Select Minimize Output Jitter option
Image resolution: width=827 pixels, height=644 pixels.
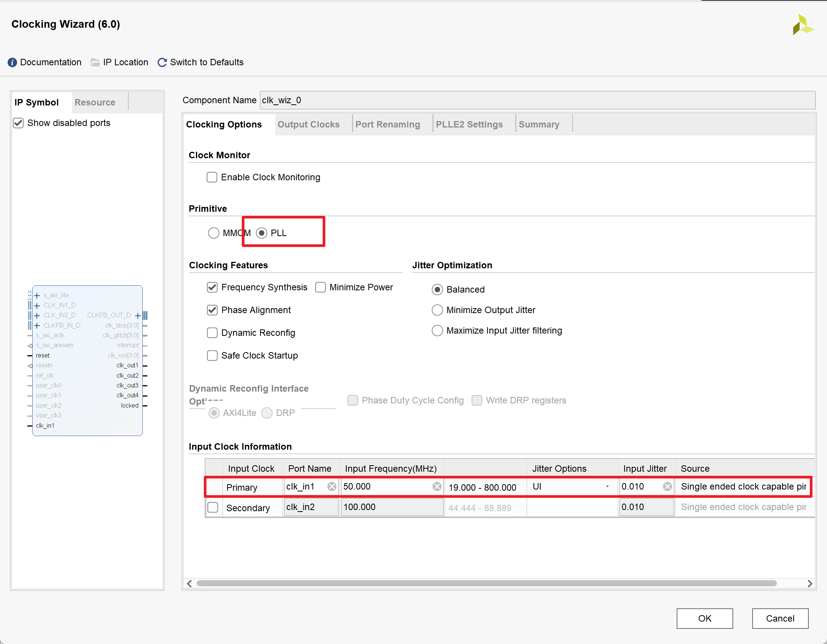pyautogui.click(x=437, y=310)
